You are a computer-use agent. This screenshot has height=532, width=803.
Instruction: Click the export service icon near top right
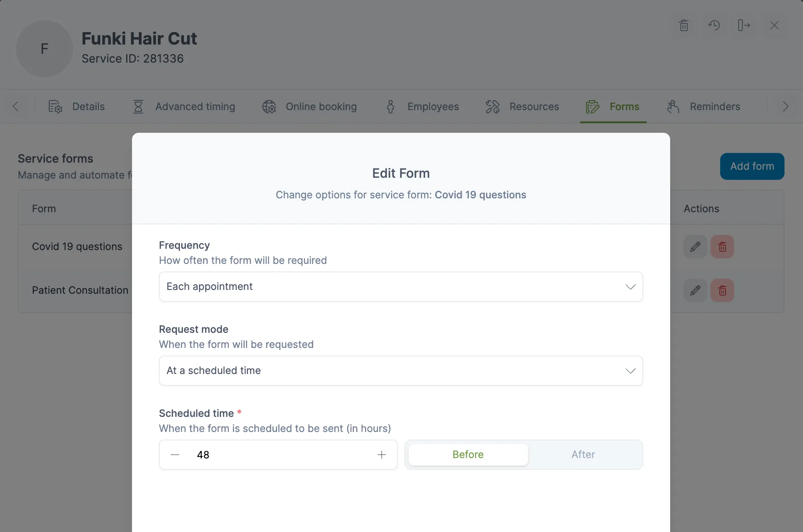[x=744, y=25]
